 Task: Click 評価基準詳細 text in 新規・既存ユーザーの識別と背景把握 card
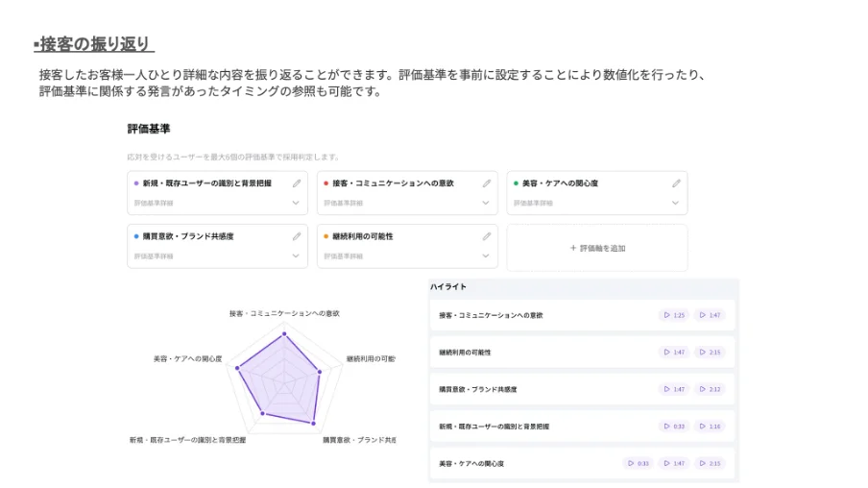(154, 204)
